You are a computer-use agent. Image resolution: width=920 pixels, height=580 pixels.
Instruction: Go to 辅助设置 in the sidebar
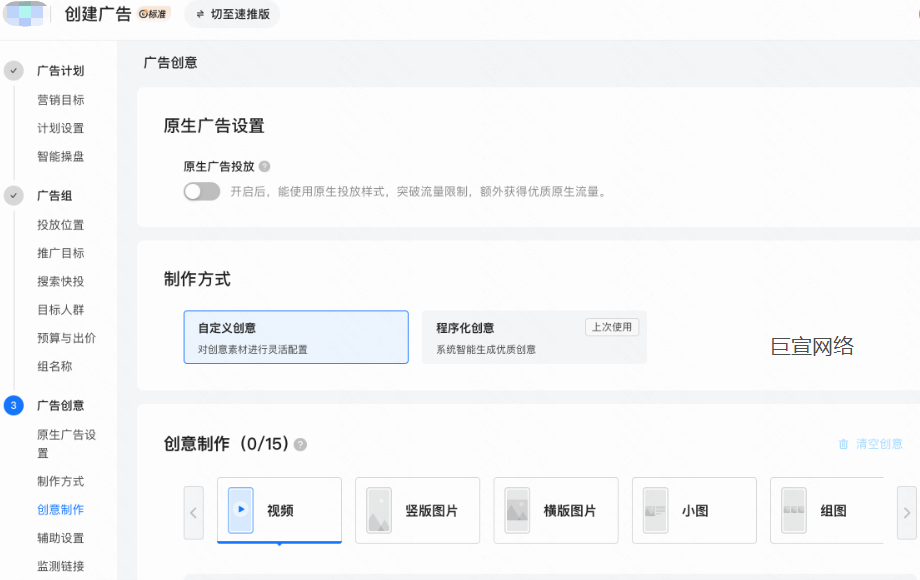[x=60, y=538]
